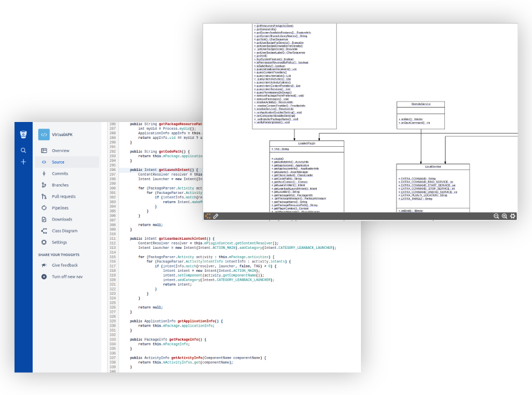Zoom out of the class diagram
Viewport: 532px width, 395px height.
[x=496, y=216]
